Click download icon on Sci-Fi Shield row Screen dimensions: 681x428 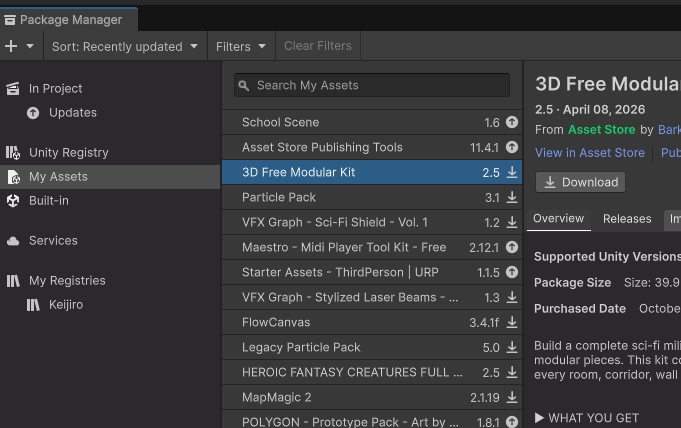(512, 222)
